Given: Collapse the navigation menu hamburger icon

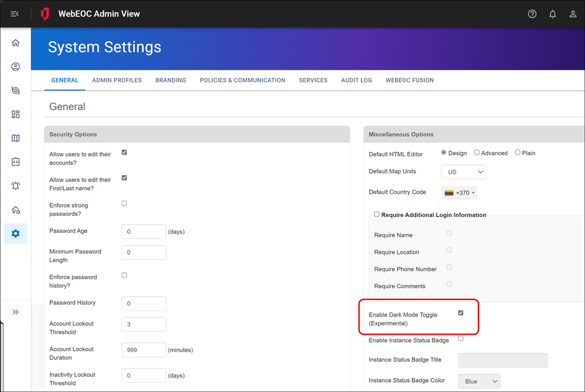Looking at the screenshot, I should coord(15,14).
